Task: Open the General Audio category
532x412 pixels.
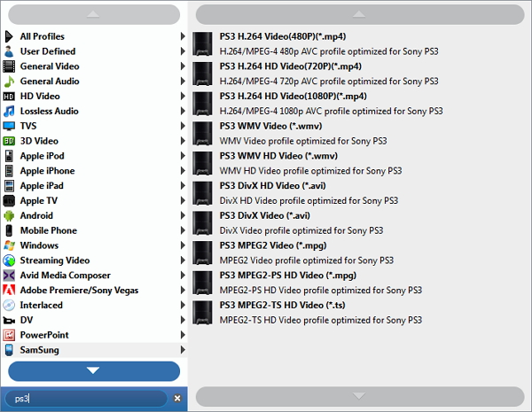Action: pyautogui.click(x=94, y=81)
